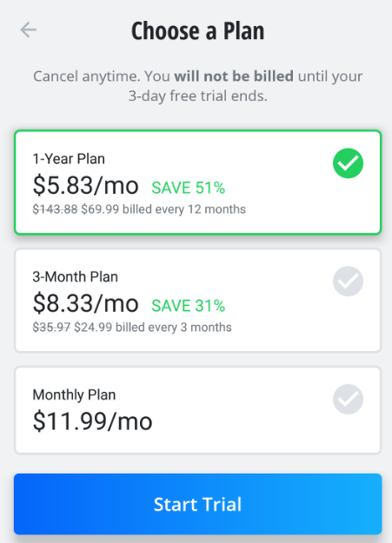Click the $5.83/mo price text
This screenshot has height=543, width=392.
(85, 185)
